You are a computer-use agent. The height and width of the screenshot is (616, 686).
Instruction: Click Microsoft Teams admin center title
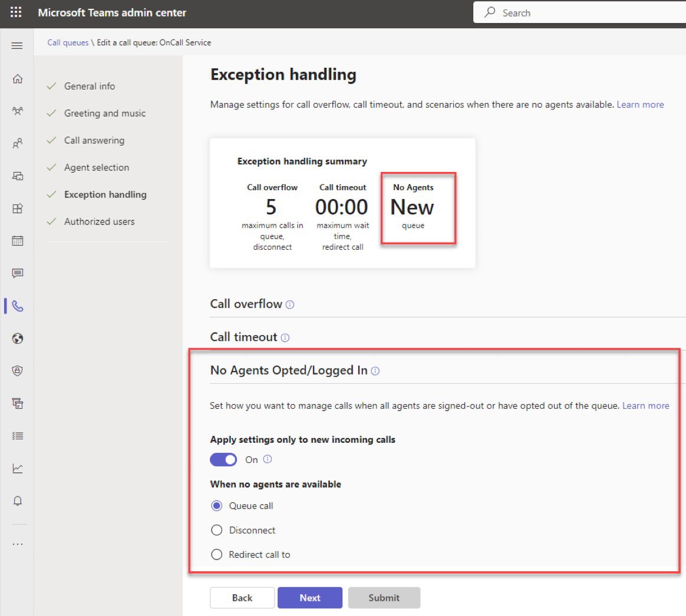point(112,13)
